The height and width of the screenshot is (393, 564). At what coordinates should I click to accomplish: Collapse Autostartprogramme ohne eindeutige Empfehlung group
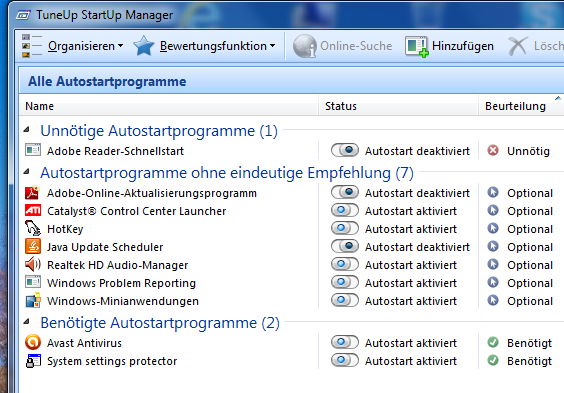[x=27, y=172]
